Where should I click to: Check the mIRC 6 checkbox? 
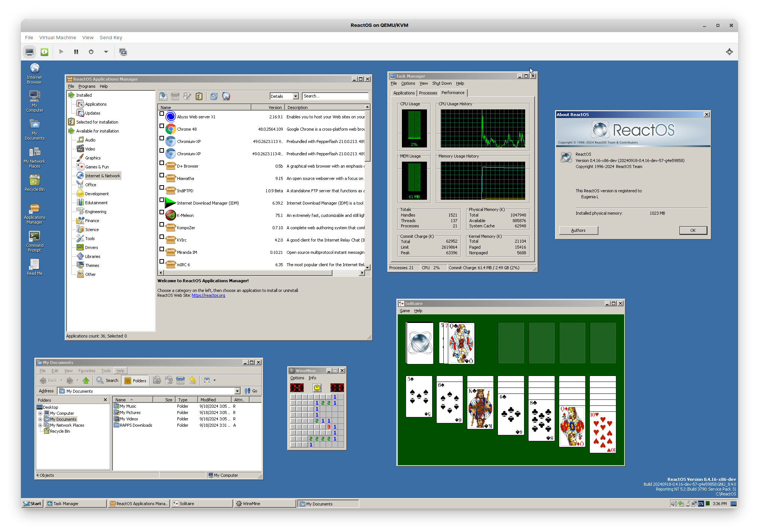162,261
